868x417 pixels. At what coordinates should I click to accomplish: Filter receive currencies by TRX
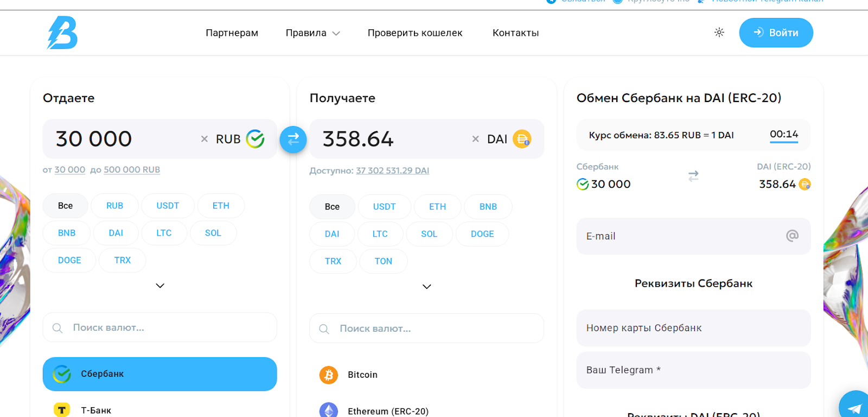tap(333, 261)
